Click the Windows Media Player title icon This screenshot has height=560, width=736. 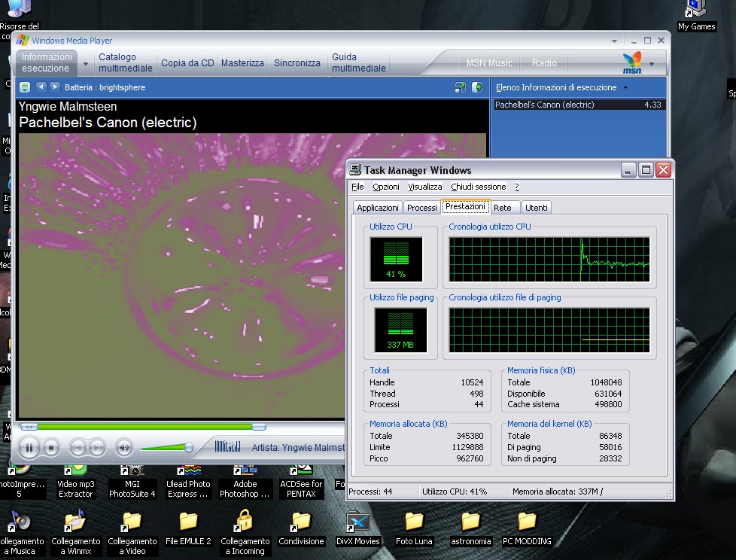[x=23, y=41]
